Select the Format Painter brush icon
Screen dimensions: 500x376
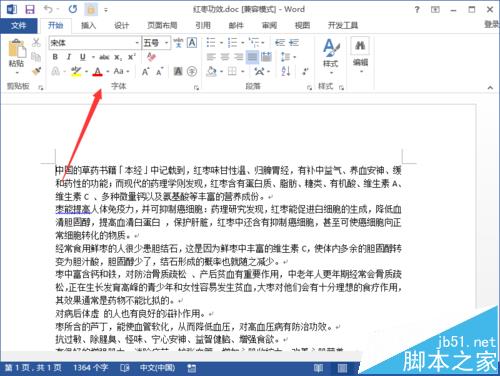(36, 71)
